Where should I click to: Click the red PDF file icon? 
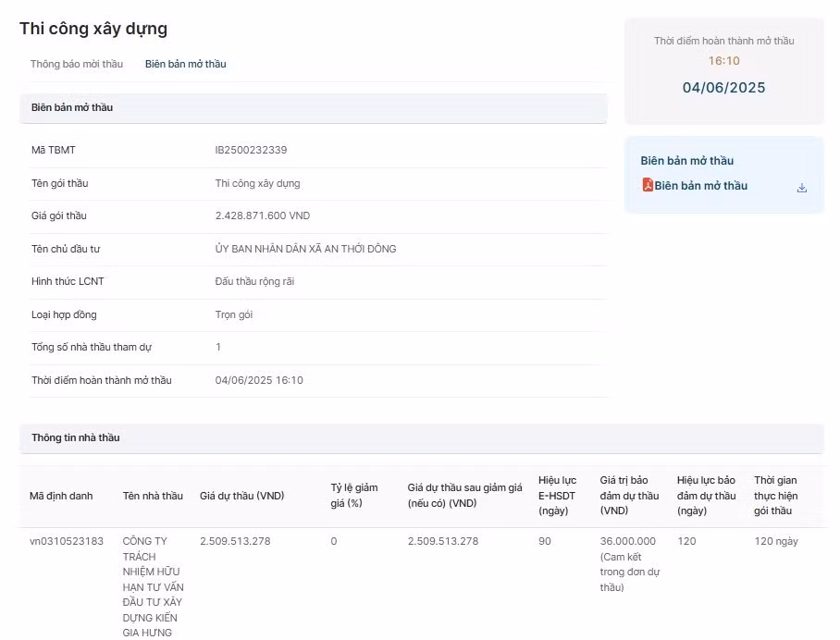coord(648,185)
